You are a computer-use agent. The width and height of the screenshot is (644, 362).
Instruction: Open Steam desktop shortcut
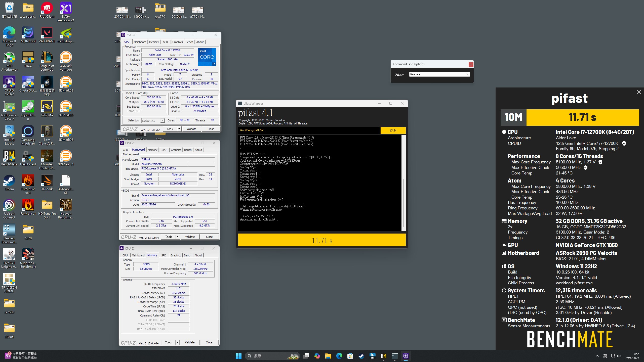coord(9,183)
